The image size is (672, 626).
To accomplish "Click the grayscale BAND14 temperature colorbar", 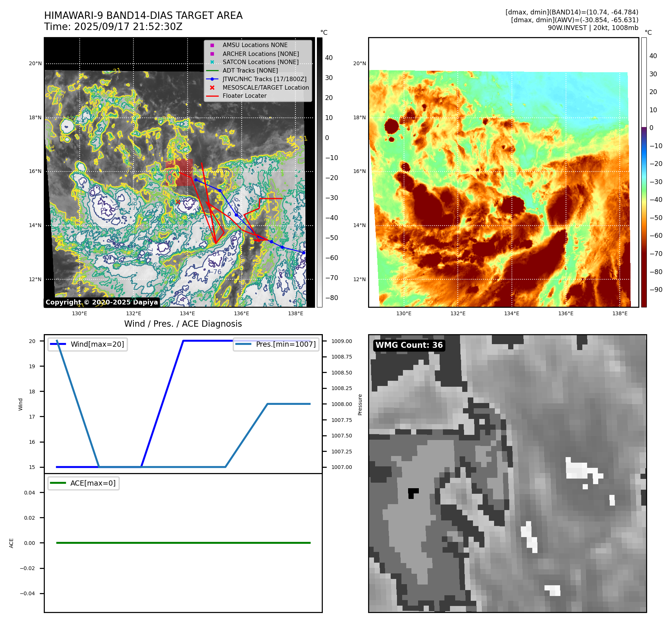I will pos(320,172).
